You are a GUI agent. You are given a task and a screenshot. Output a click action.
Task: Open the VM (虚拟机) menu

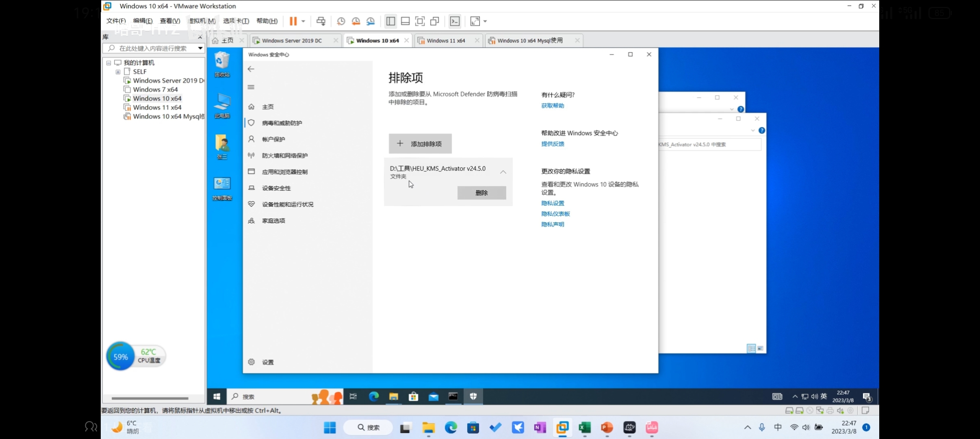click(202, 21)
